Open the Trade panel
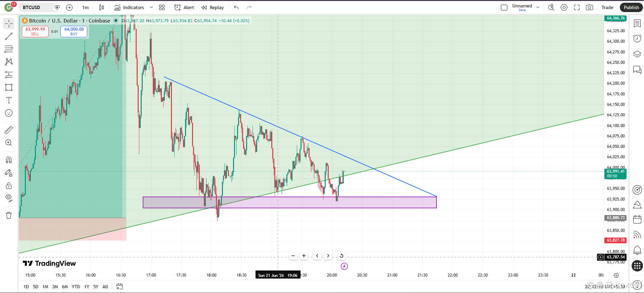644x293 pixels. (x=607, y=7)
